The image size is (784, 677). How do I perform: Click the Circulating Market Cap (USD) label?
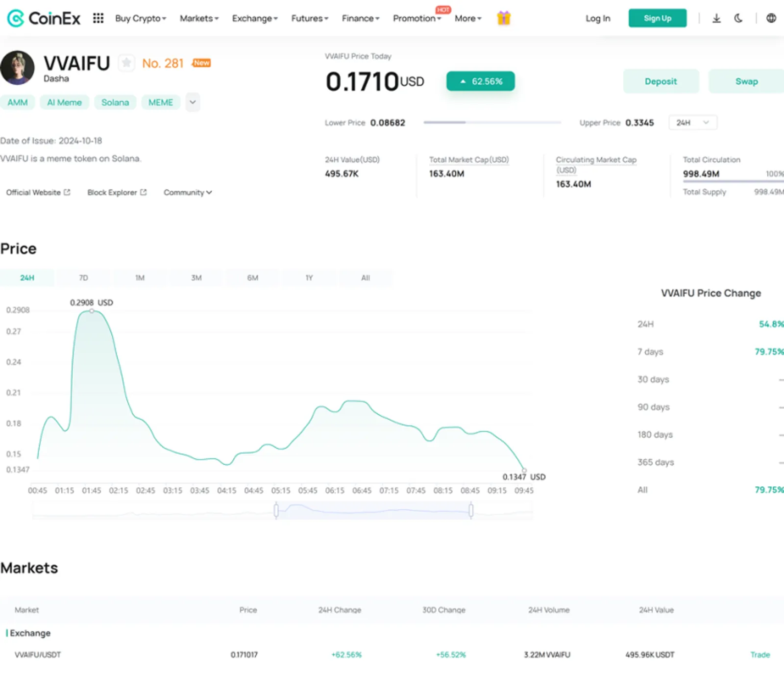point(596,165)
